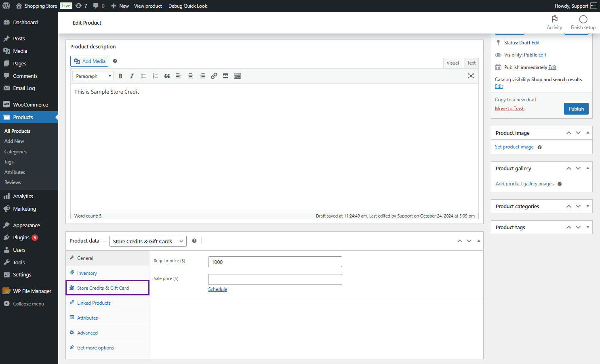Expand the Product tags panel
Viewport: 600px width, 364px height.
point(588,227)
